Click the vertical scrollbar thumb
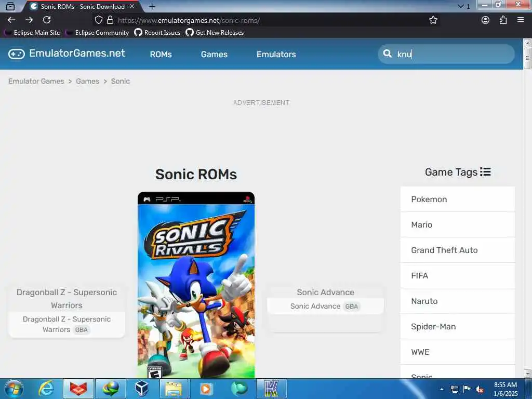 click(527, 58)
